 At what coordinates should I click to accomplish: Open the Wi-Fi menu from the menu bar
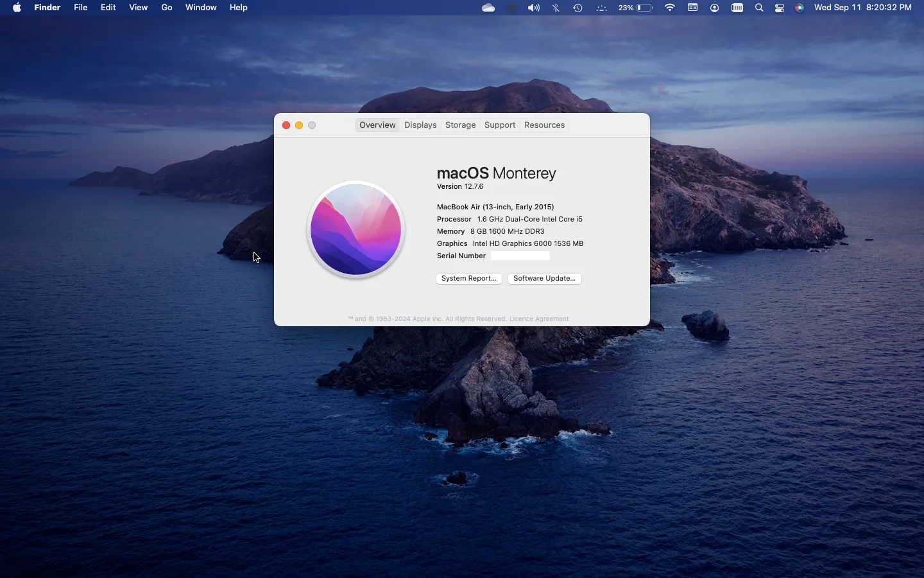tap(670, 8)
